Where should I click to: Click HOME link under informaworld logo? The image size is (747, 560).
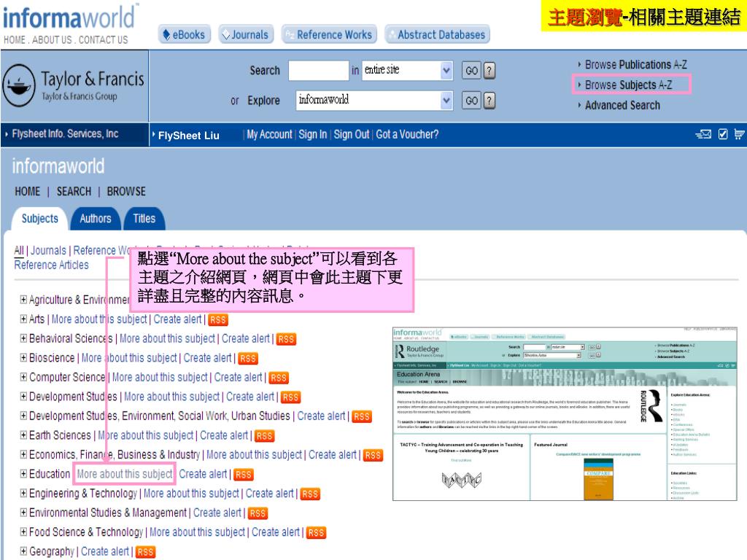click(15, 40)
